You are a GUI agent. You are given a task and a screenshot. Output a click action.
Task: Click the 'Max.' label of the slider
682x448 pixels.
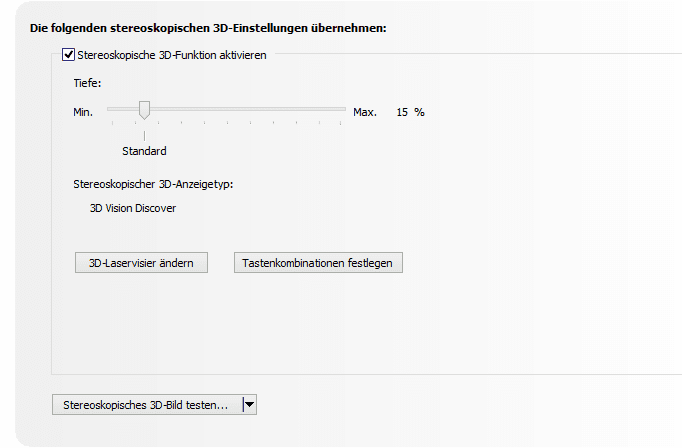pyautogui.click(x=365, y=112)
